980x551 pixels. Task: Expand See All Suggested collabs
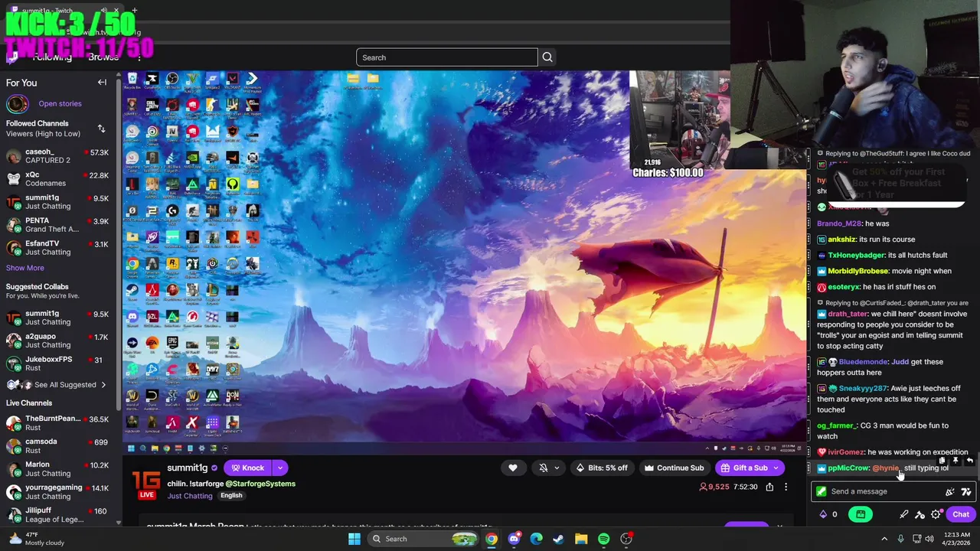point(57,384)
